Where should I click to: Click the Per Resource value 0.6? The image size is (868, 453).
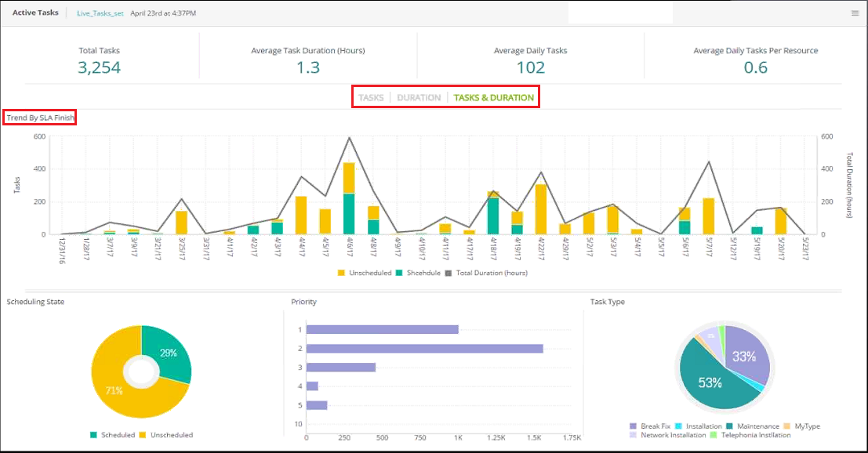756,67
